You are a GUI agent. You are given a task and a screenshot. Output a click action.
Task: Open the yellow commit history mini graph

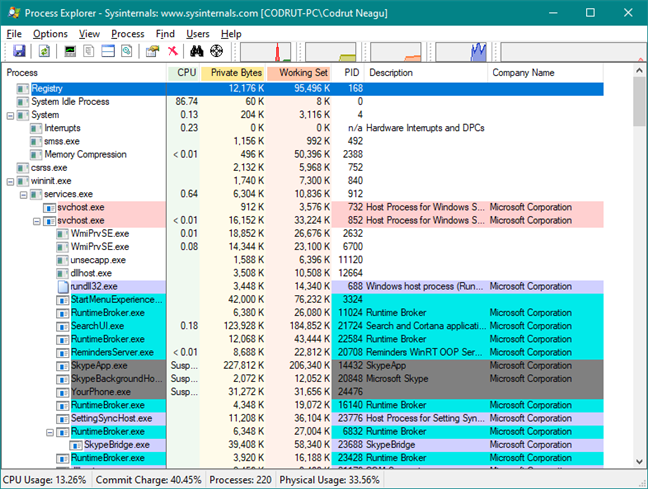pyautogui.click(x=331, y=52)
